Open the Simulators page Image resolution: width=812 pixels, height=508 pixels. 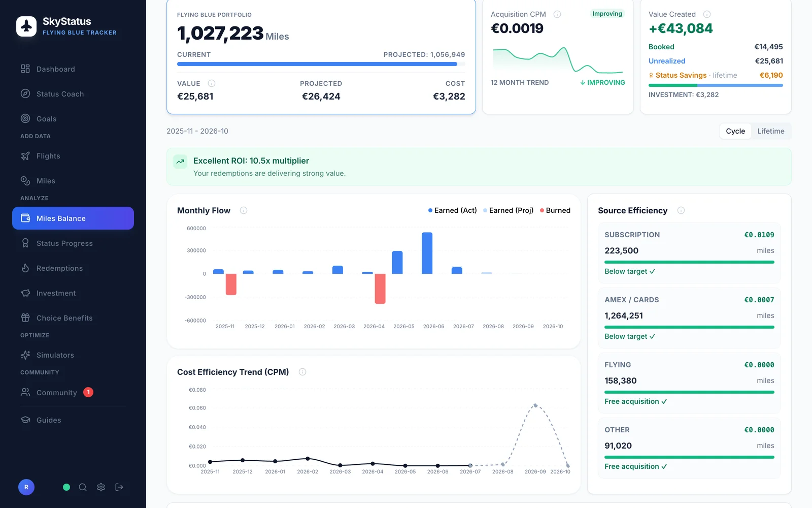(73, 355)
